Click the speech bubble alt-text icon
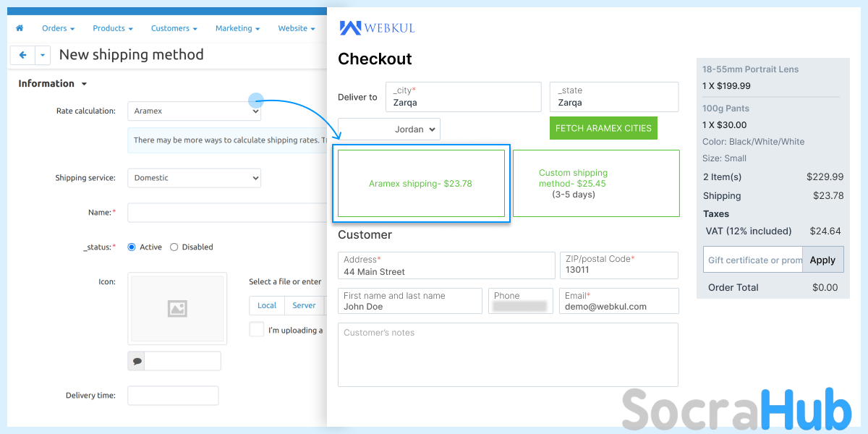The width and height of the screenshot is (868, 434). [x=137, y=361]
